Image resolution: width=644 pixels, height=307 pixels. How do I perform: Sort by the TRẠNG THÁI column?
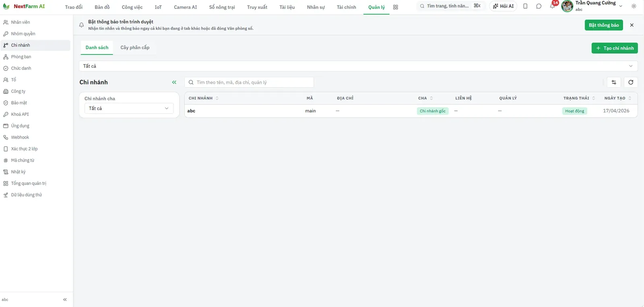click(579, 98)
